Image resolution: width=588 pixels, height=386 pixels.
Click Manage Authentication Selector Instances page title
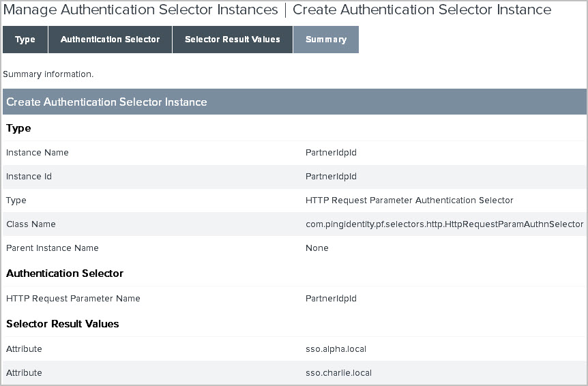(x=141, y=10)
